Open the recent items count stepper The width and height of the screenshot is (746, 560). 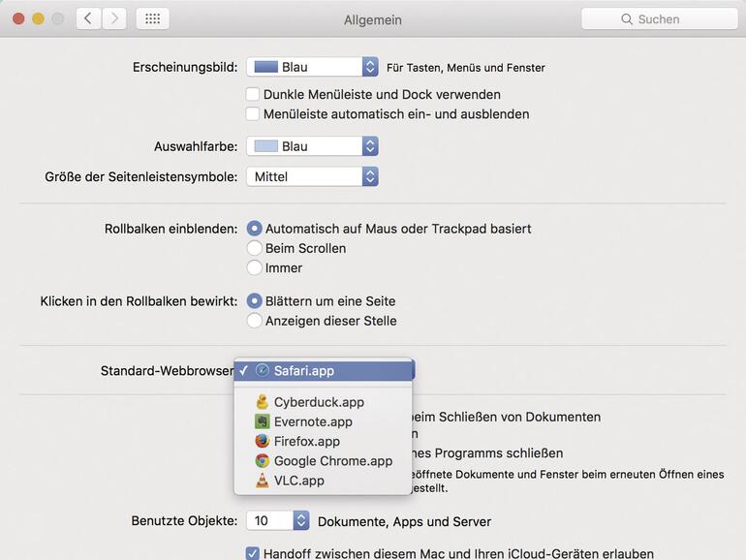coord(300,521)
